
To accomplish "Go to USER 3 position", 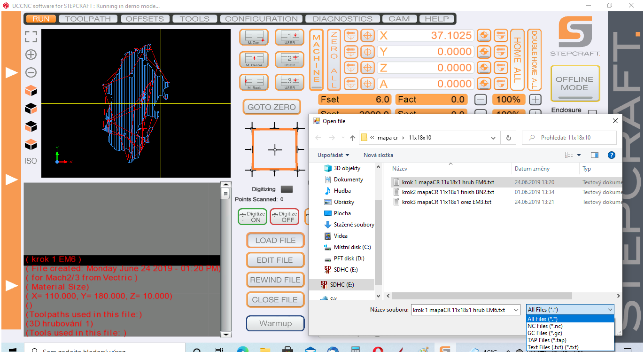I will pyautogui.click(x=290, y=82).
